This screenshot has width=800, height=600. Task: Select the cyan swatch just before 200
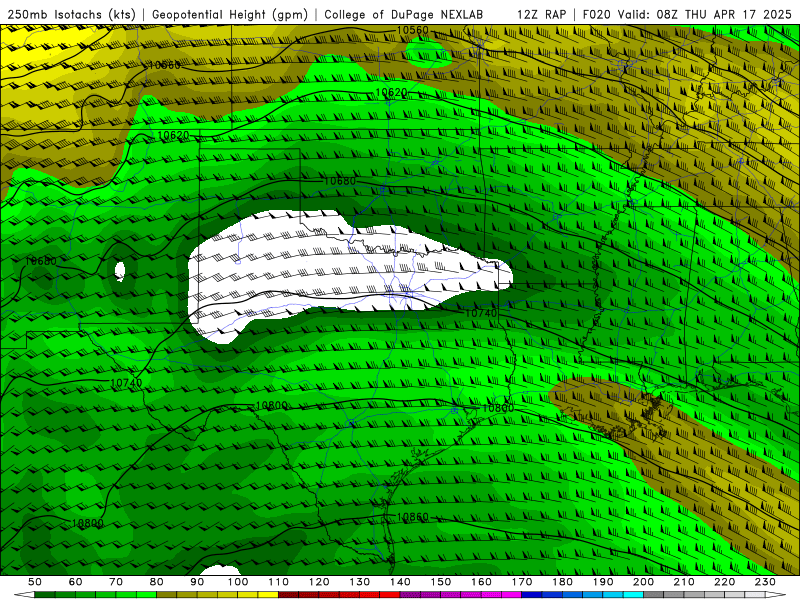633,595
